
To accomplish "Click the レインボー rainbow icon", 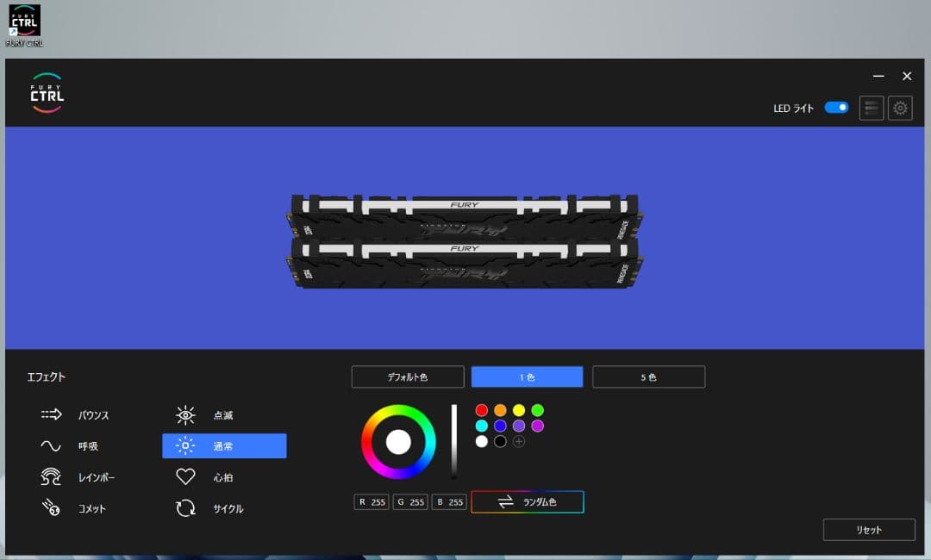I will 51,476.
